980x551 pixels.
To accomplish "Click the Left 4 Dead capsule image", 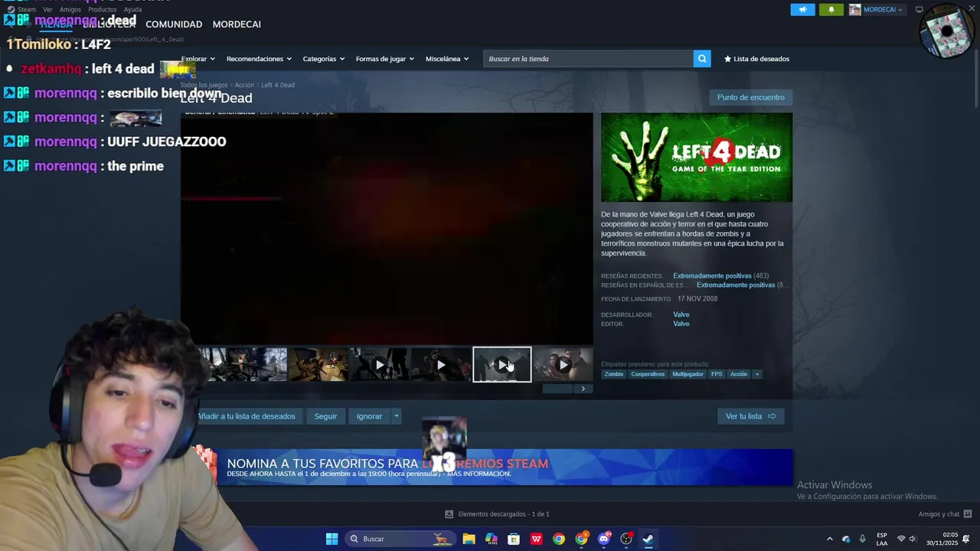I will 697,158.
